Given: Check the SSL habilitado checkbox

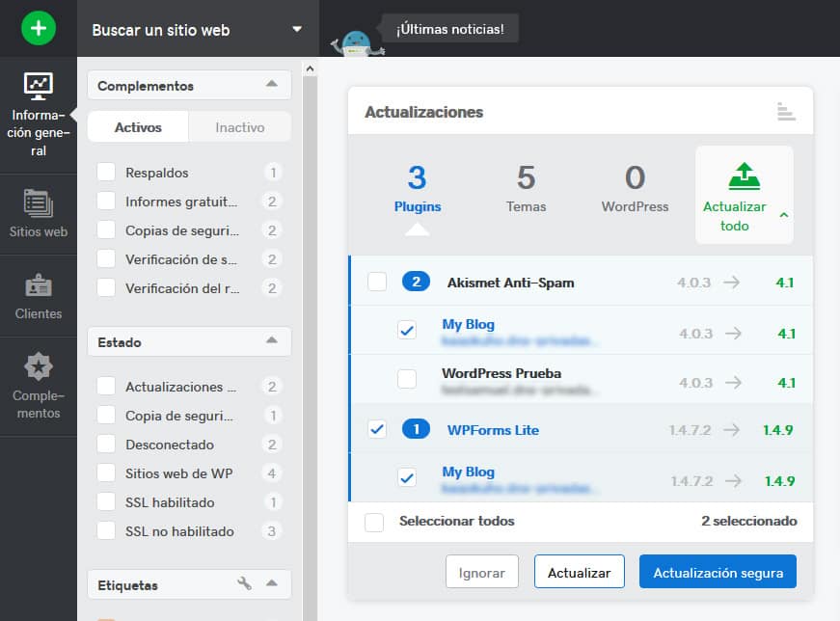Looking at the screenshot, I should pyautogui.click(x=106, y=501).
